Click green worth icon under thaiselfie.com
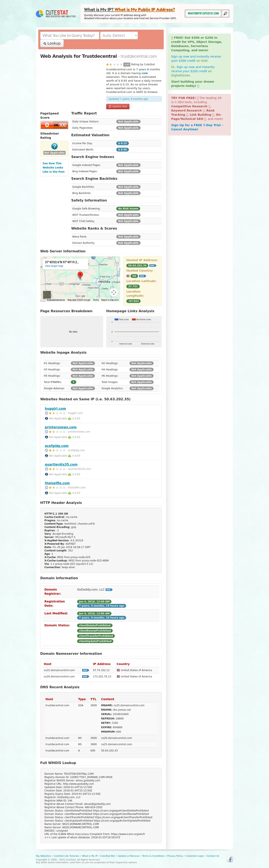This screenshot has width=269, height=868. click(70, 493)
